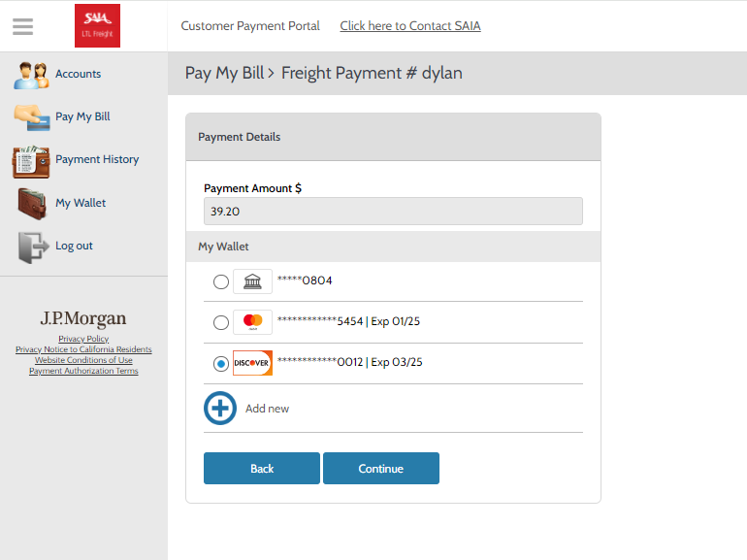Open Payment Authorization Terms link
This screenshot has width=747, height=560.
83,371
